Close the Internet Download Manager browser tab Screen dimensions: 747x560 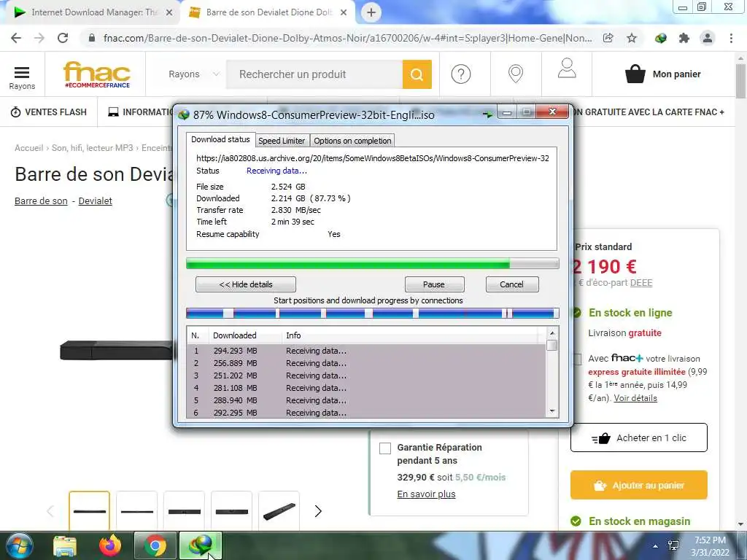(169, 12)
